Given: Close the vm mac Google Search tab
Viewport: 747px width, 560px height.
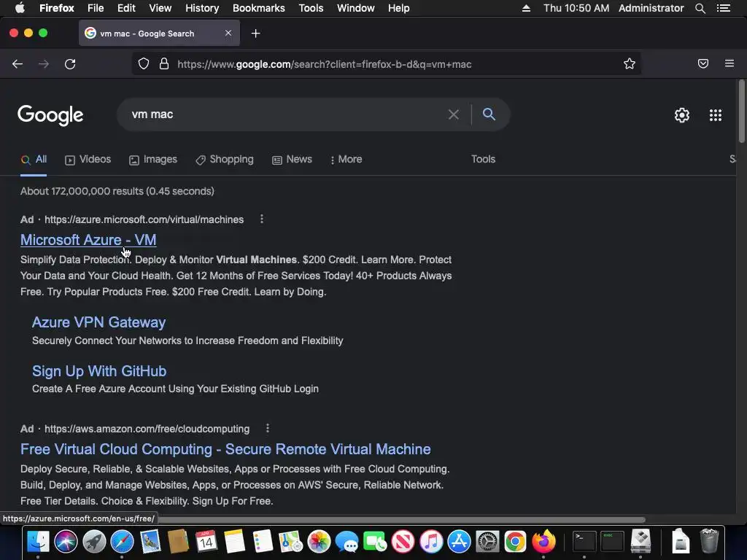Looking at the screenshot, I should (228, 33).
